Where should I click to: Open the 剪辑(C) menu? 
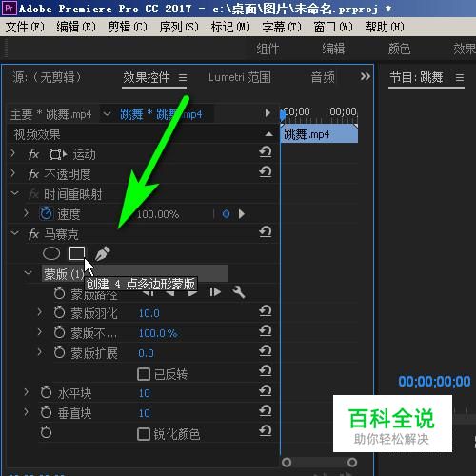tap(128, 27)
